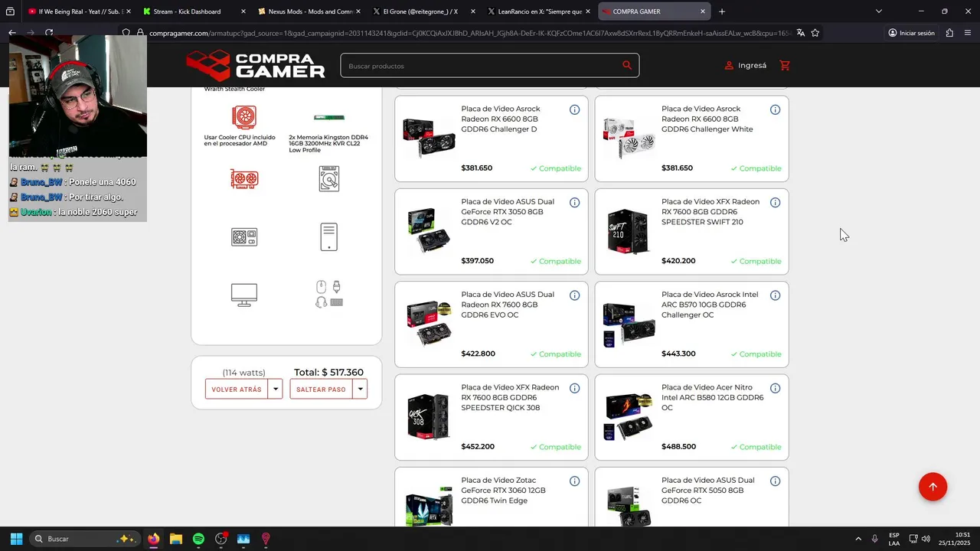Open info for XFX RX 7600 QICK 308
Screen dimensions: 980x551
tap(575, 388)
